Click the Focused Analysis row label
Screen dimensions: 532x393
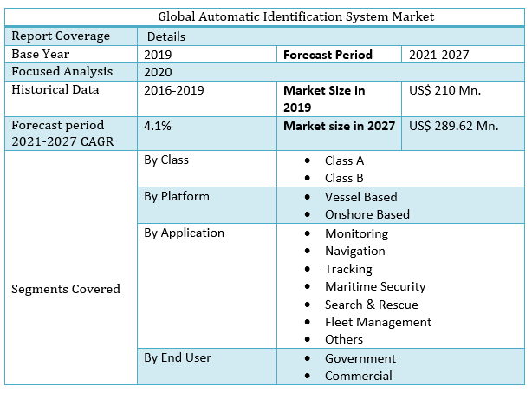pyautogui.click(x=62, y=72)
